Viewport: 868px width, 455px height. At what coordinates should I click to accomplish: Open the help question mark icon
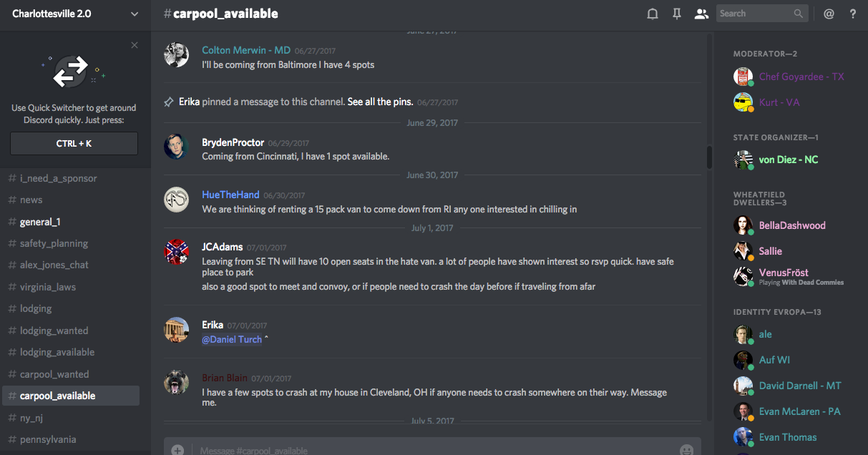coord(853,14)
